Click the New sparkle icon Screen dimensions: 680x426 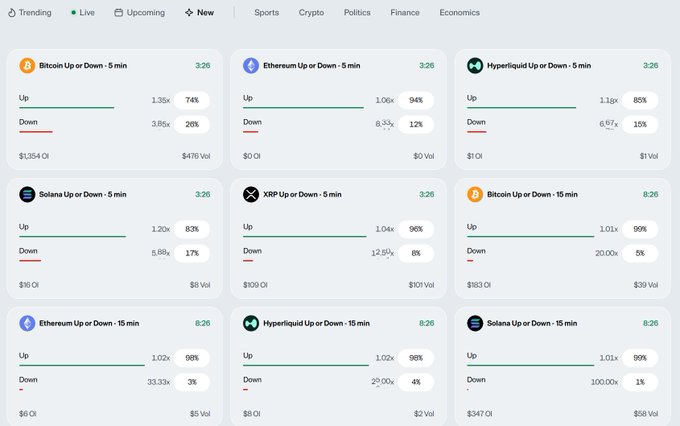[189, 13]
